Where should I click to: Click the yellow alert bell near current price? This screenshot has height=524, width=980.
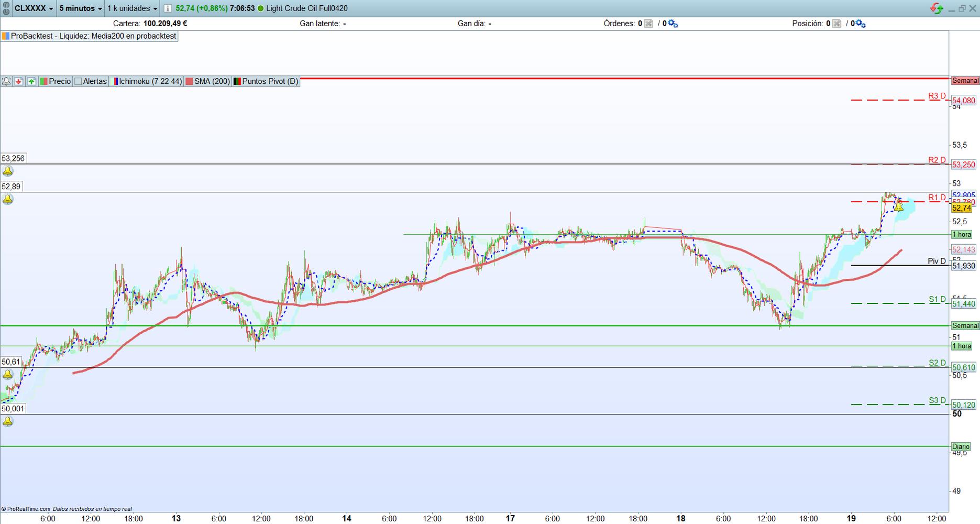(x=899, y=207)
